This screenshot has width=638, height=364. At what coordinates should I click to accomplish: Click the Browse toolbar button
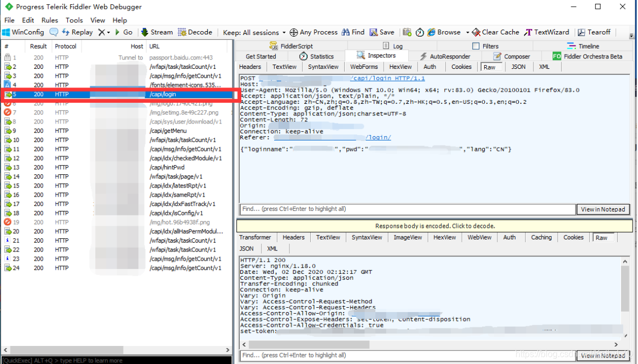444,32
